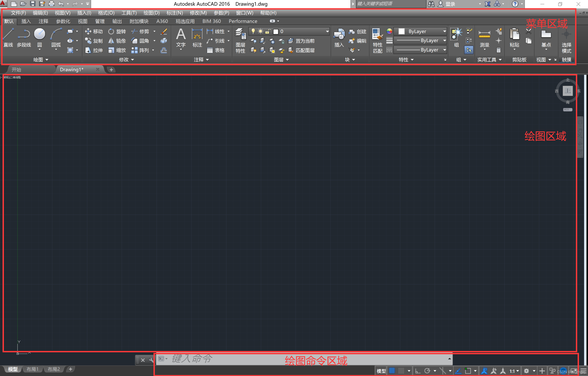Click the Match Properties (特性匹配) icon
The height and width of the screenshot is (376, 588).
coord(377,34)
